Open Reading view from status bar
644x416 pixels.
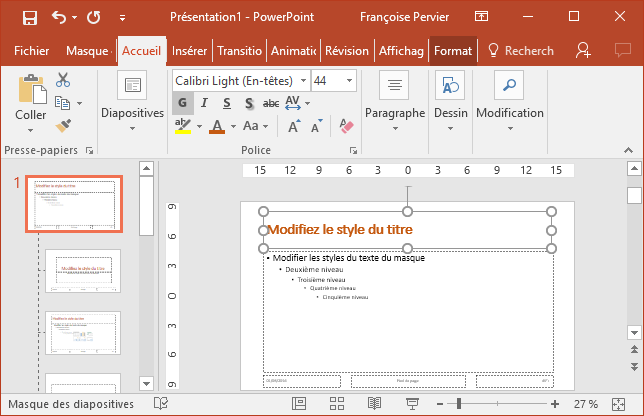pyautogui.click(x=374, y=403)
